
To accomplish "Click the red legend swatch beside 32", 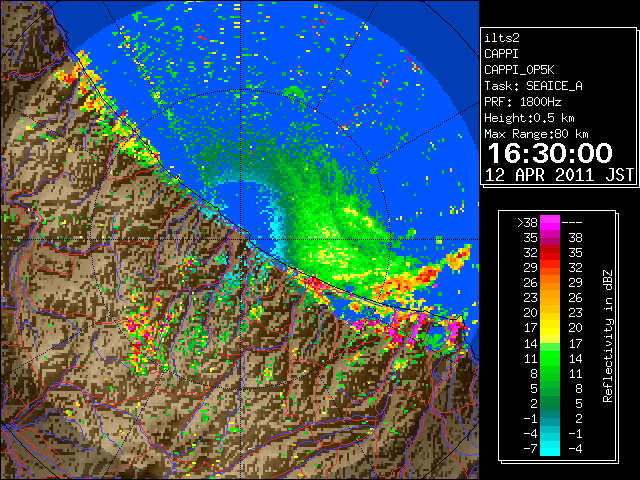I will pyautogui.click(x=550, y=253).
